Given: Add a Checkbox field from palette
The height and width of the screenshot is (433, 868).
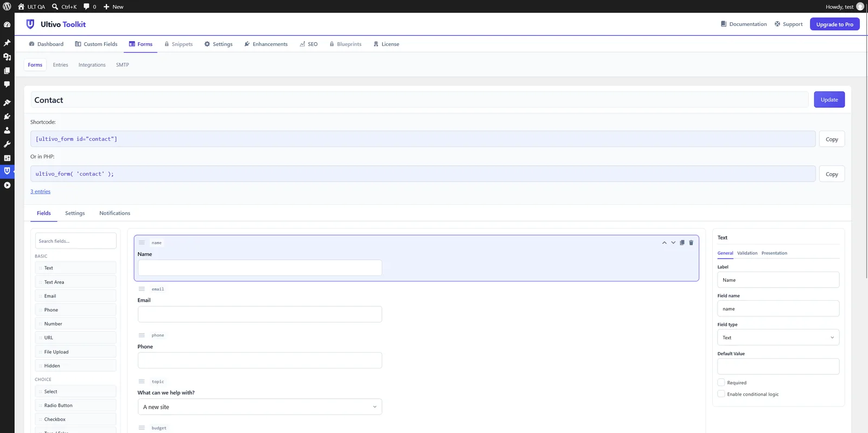Looking at the screenshot, I should 76,419.
